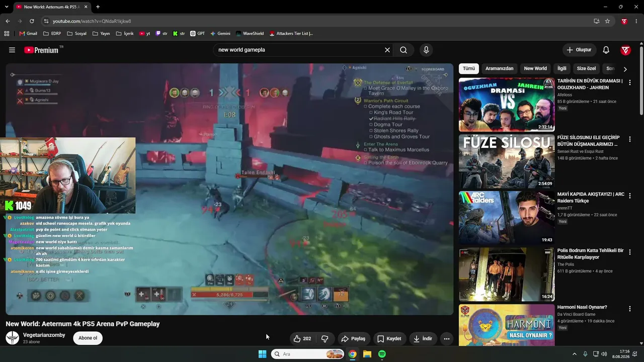
Task: Open the ARC Raiders video thumbnail
Action: coord(507,218)
